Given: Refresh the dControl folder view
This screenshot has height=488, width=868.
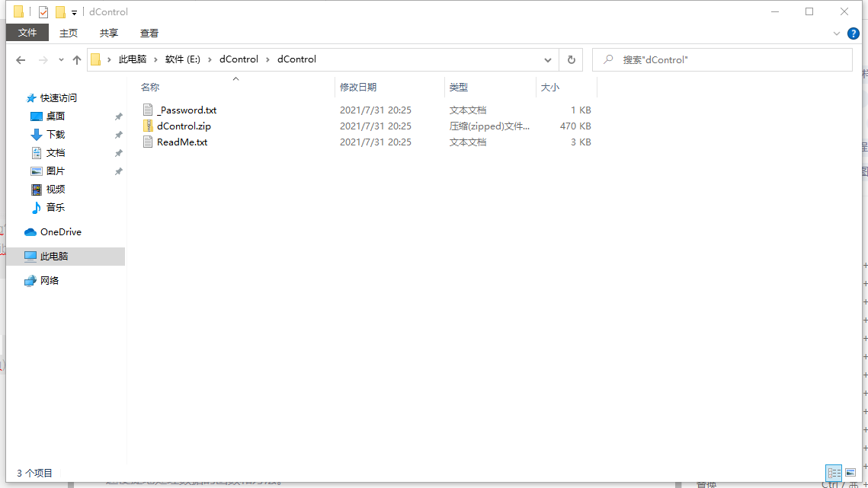Looking at the screenshot, I should pos(572,59).
